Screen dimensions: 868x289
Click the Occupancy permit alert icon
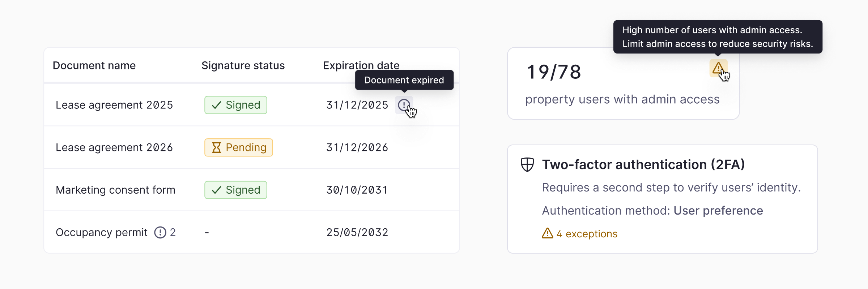pyautogui.click(x=160, y=232)
